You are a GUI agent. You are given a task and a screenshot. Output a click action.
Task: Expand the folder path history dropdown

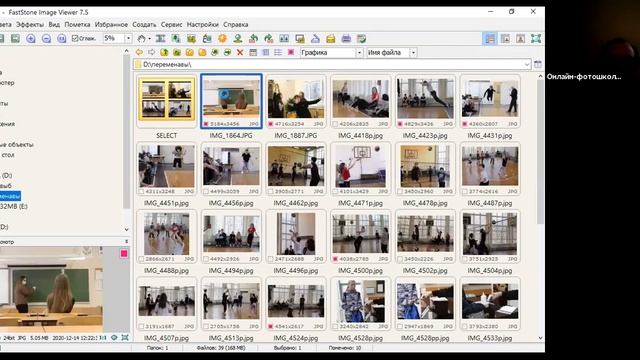click(x=527, y=64)
